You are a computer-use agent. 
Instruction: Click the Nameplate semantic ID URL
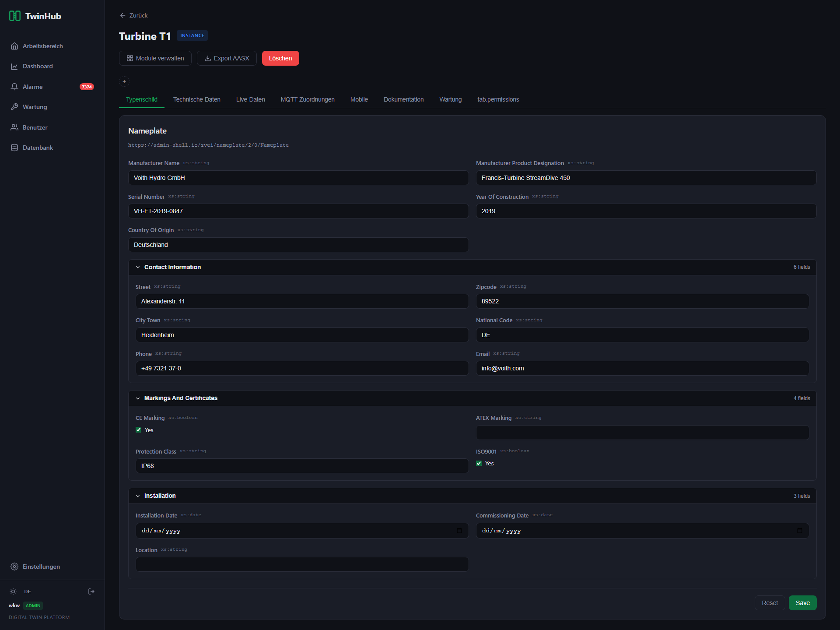[x=208, y=145]
